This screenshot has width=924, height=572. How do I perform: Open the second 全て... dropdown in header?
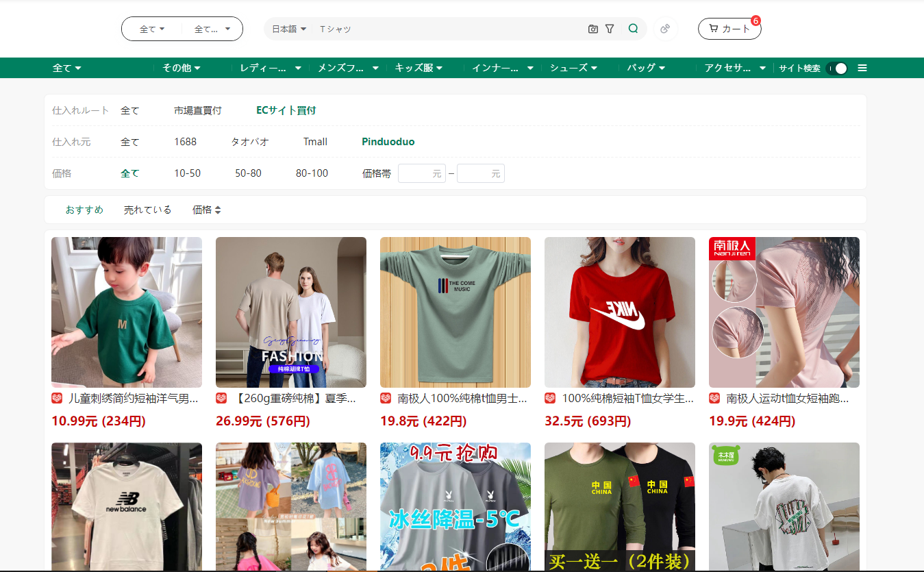[212, 29]
